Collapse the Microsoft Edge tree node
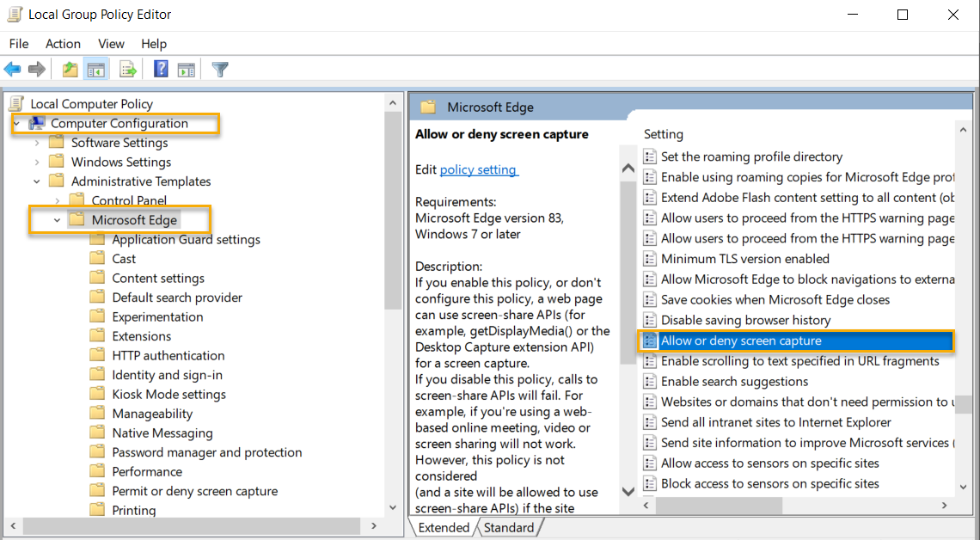The image size is (980, 540). (x=56, y=219)
